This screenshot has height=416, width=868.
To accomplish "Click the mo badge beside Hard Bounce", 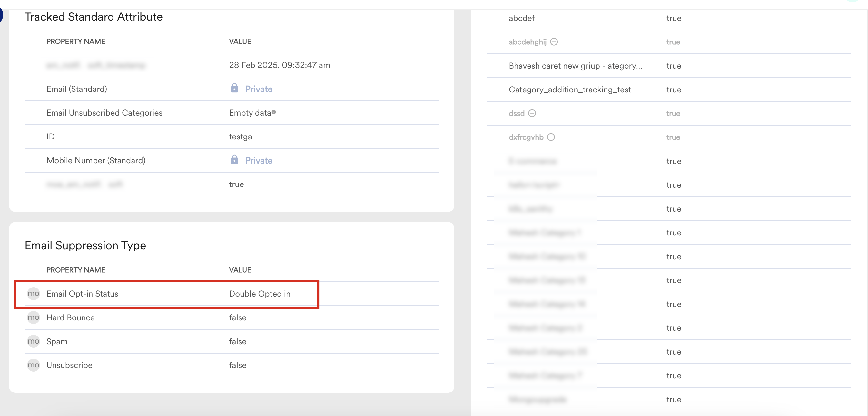I will point(33,317).
